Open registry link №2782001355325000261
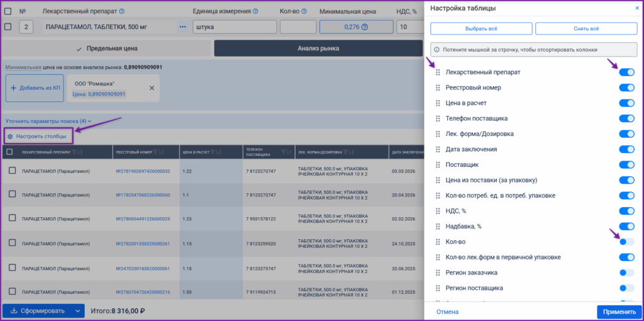Screen dimensions: 644x321 (x=143, y=244)
